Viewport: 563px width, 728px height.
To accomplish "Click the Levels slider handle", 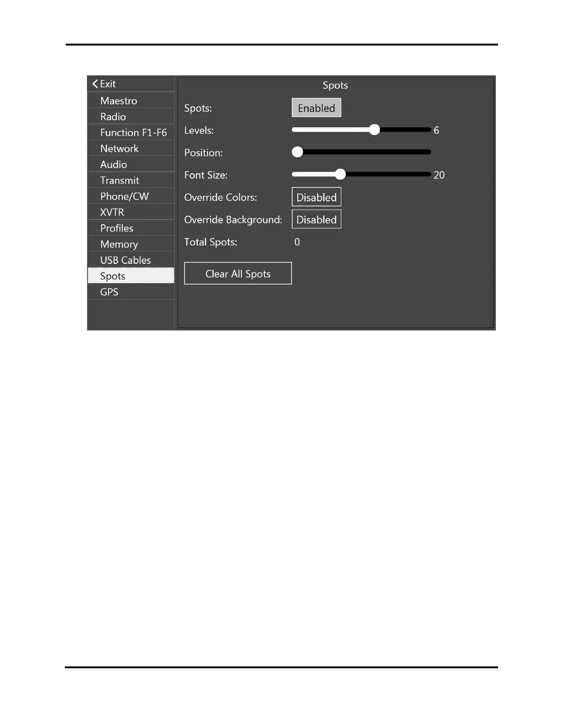I will (x=374, y=130).
